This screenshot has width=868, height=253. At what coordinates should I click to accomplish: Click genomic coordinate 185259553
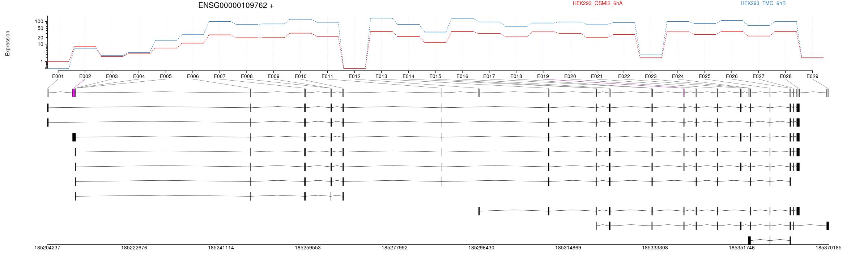tap(308, 248)
